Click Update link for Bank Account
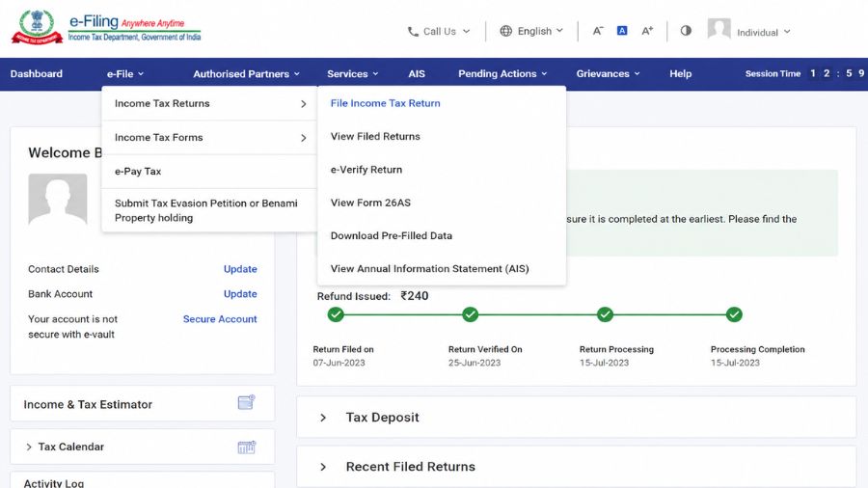This screenshot has height=488, width=868. point(240,294)
